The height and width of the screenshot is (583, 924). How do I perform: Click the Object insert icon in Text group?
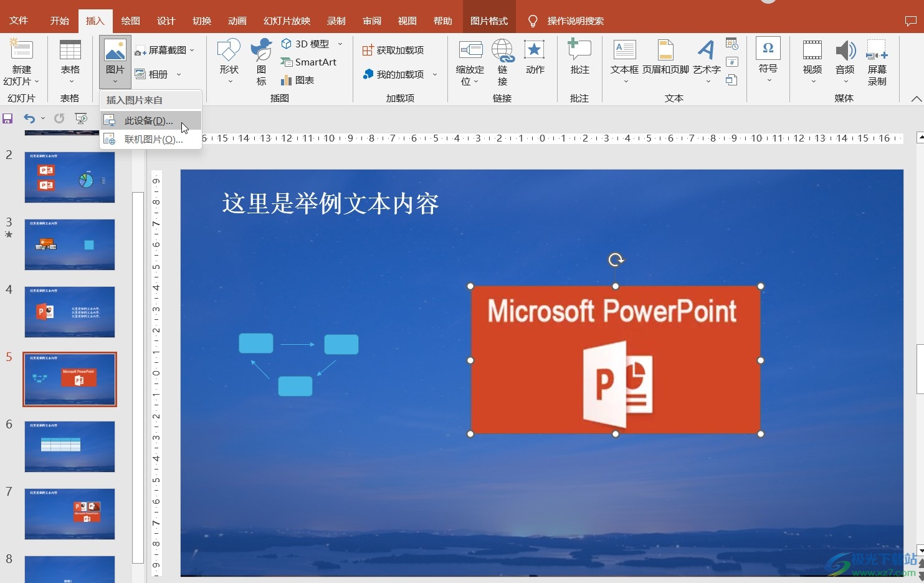tap(732, 80)
